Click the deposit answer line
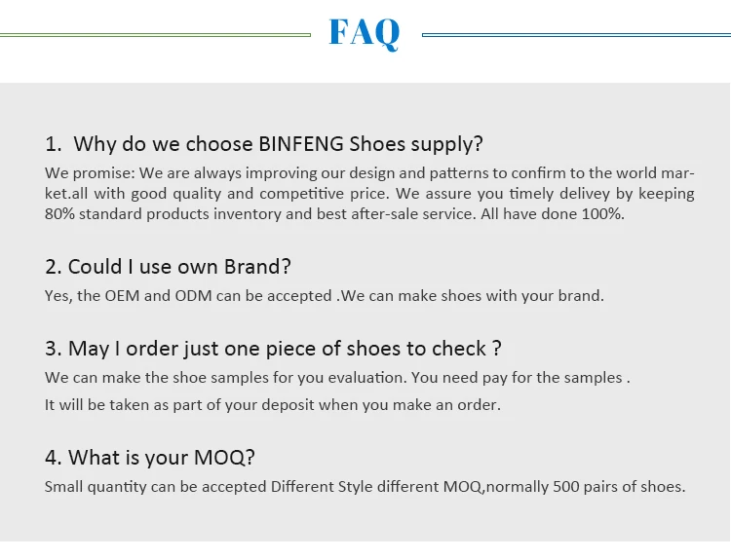Image resolution: width=731 pixels, height=560 pixels. (x=272, y=404)
